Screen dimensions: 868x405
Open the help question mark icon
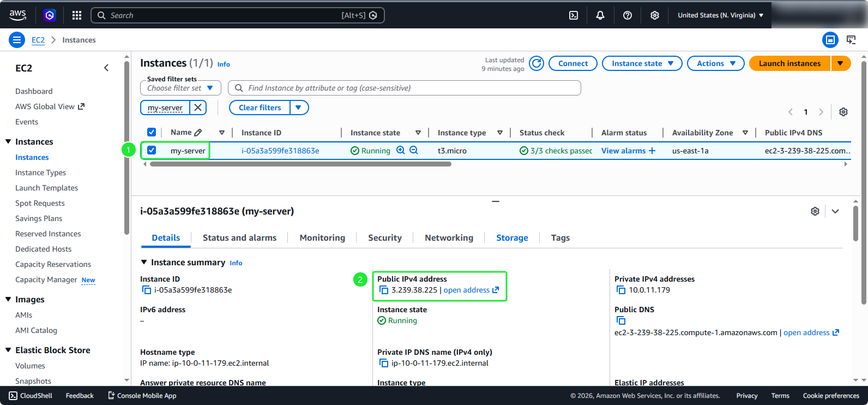628,15
